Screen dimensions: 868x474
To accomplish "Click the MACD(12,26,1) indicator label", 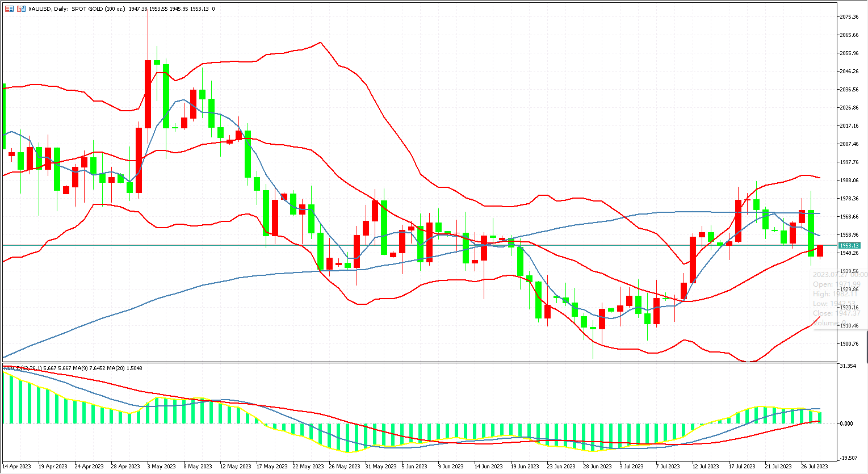I will point(22,368).
